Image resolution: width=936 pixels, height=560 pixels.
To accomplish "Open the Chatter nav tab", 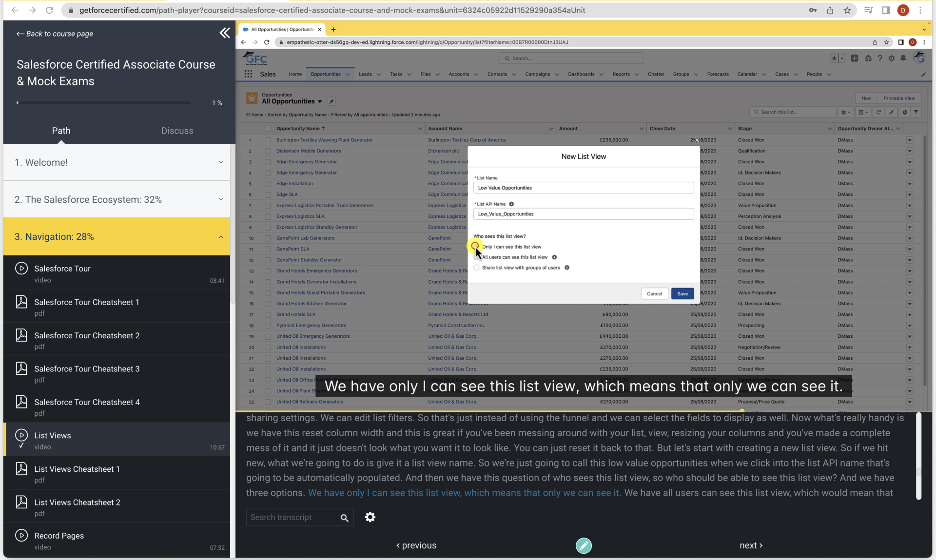I will [x=656, y=74].
